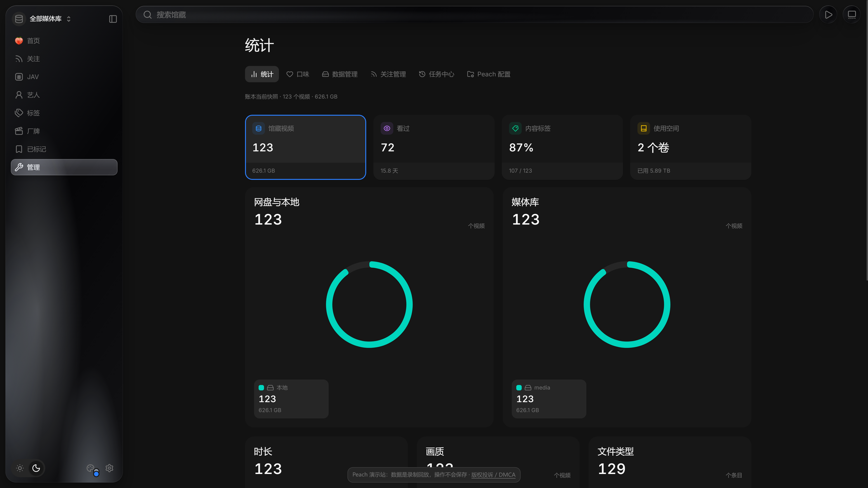
Task: Click the 文件类型 129 card heading
Action: (x=615, y=451)
